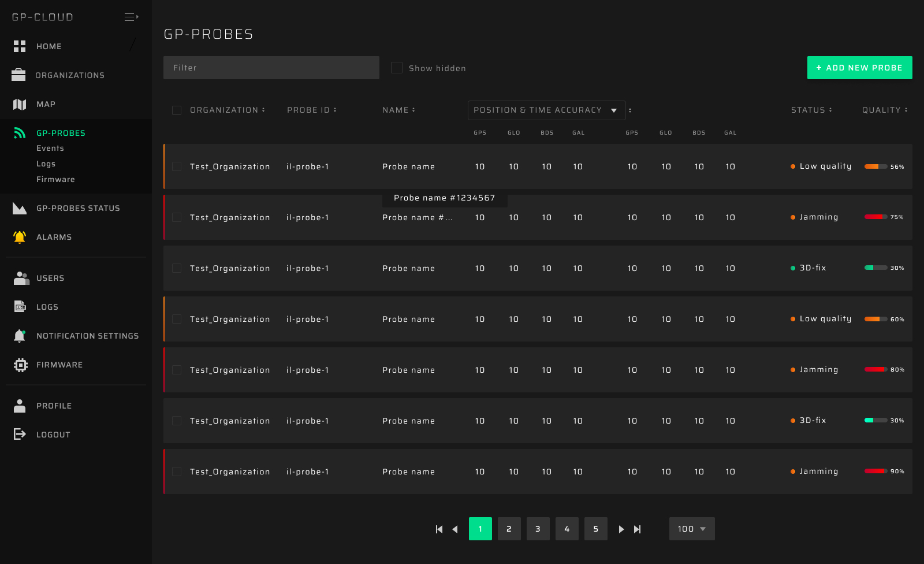Go to page 3

coord(538,529)
